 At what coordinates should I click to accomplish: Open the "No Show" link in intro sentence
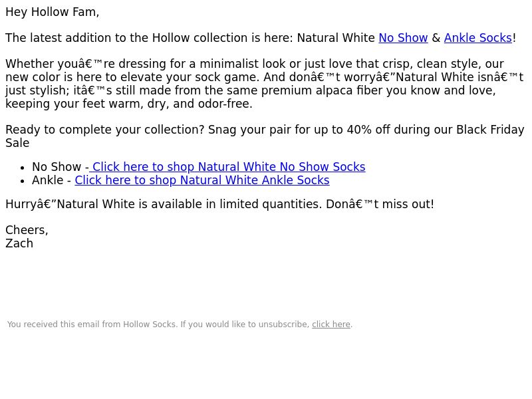pos(403,38)
